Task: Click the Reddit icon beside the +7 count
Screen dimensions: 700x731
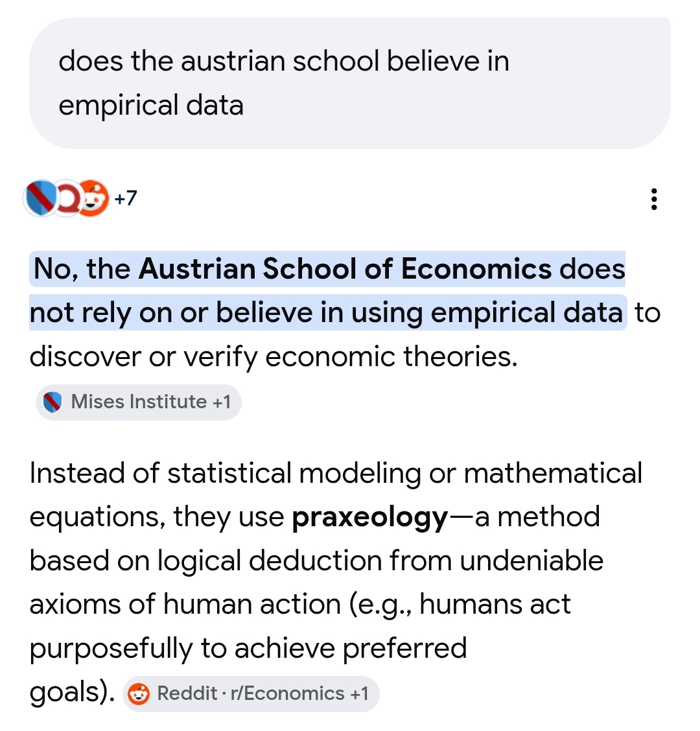Action: pyautogui.click(x=93, y=198)
